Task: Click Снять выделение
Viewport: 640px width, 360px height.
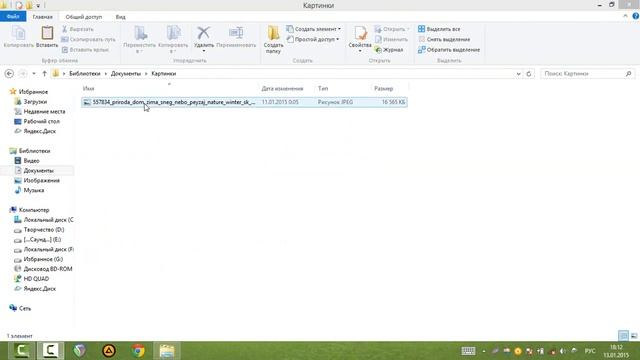Action: 444,39
